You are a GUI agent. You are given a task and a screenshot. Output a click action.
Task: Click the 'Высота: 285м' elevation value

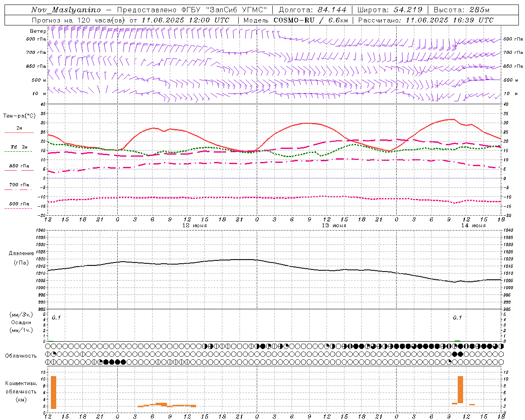[461, 10]
